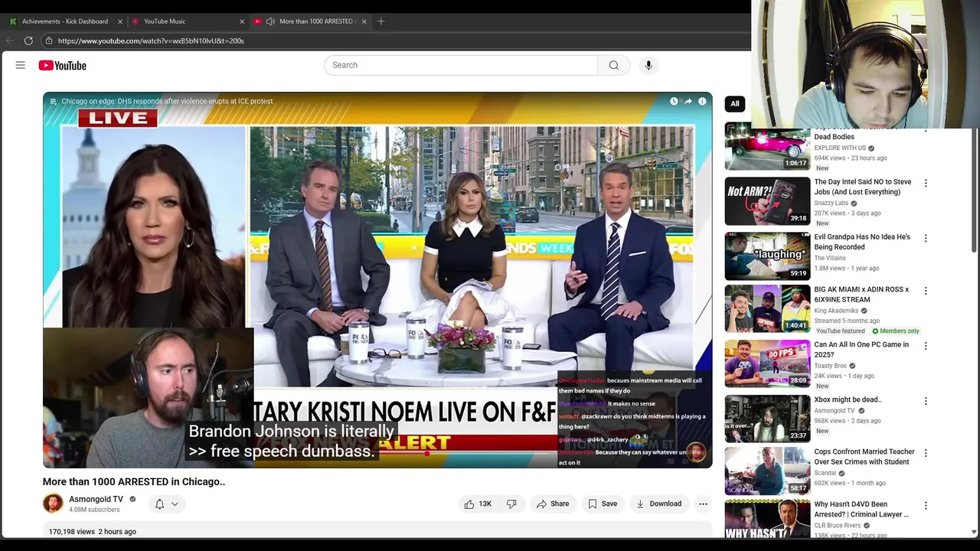Close the YouTube Music tab

(242, 21)
